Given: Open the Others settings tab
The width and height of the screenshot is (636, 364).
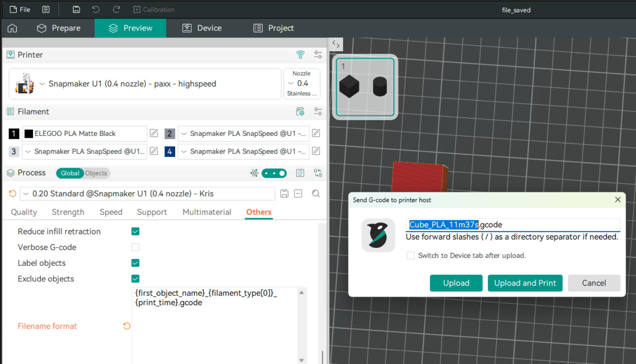Looking at the screenshot, I should pos(259,212).
